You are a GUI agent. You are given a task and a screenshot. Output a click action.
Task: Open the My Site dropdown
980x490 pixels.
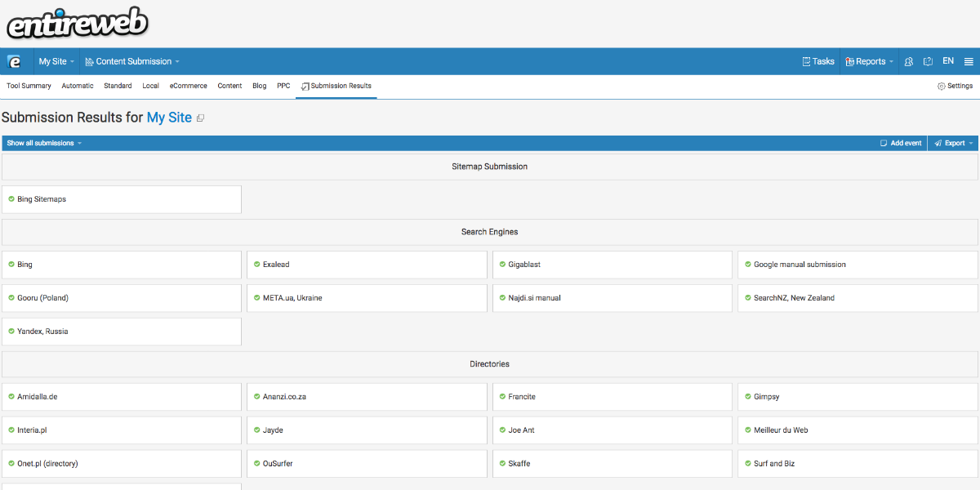[56, 61]
